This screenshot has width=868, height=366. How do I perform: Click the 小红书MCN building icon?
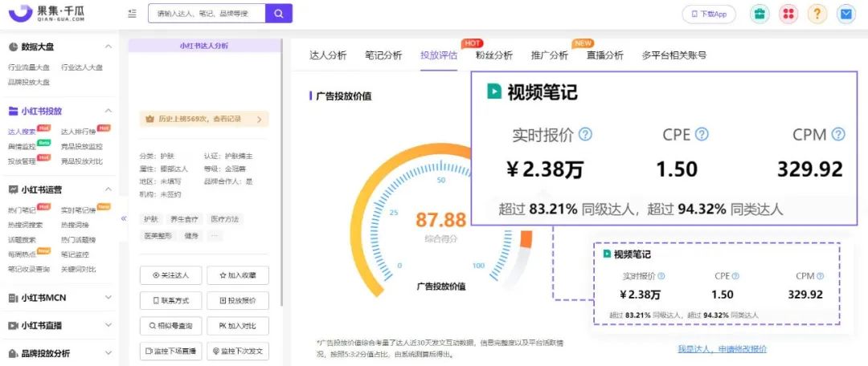tap(13, 298)
